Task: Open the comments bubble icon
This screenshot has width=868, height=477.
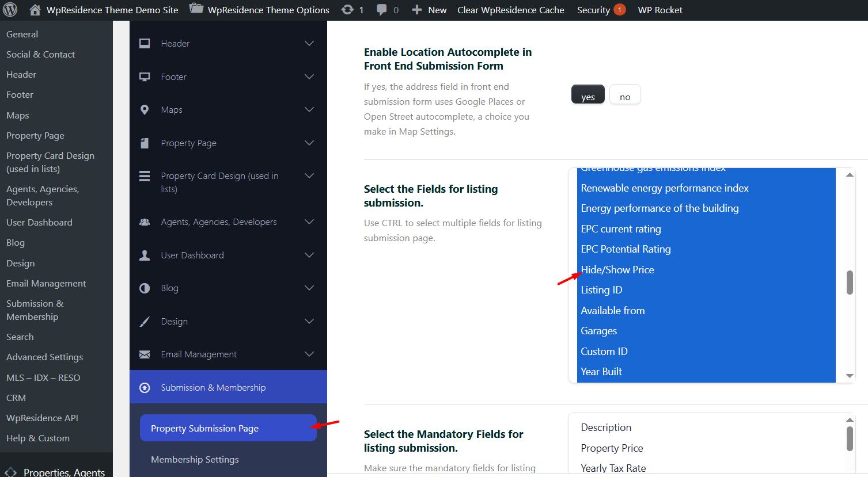Action: 381,10
